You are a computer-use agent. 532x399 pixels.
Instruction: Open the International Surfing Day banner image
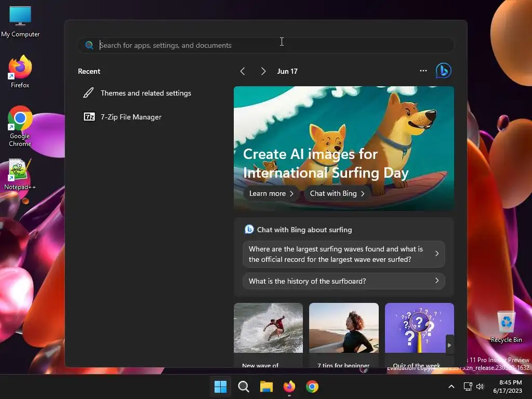[344, 148]
